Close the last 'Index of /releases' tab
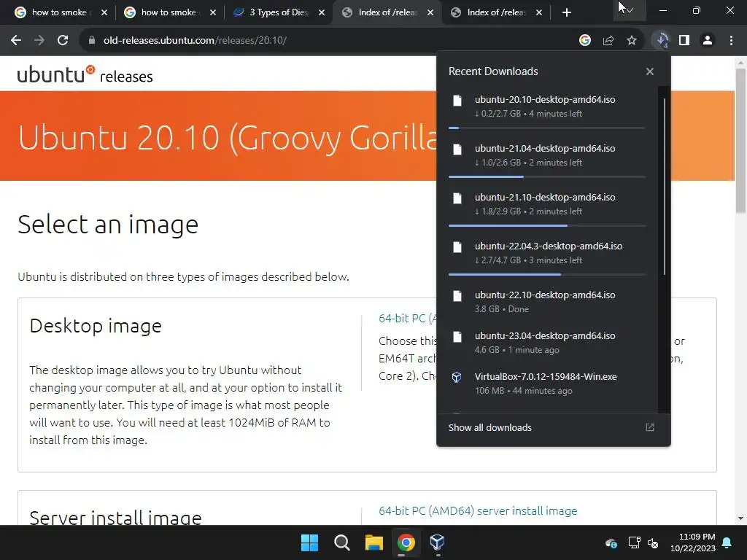The image size is (747, 560). (539, 12)
